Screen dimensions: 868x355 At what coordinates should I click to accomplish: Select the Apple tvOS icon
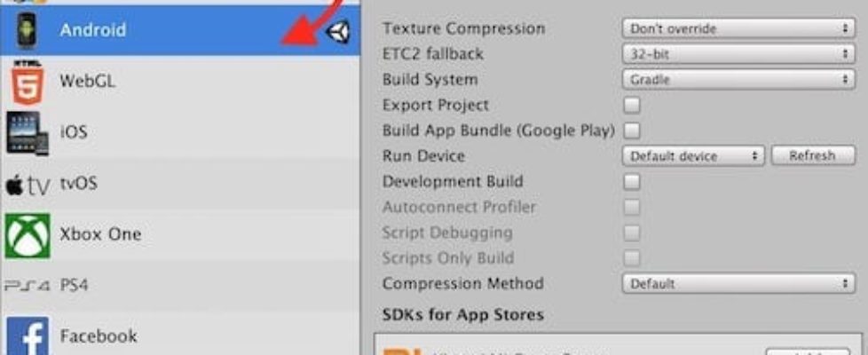[x=27, y=185]
